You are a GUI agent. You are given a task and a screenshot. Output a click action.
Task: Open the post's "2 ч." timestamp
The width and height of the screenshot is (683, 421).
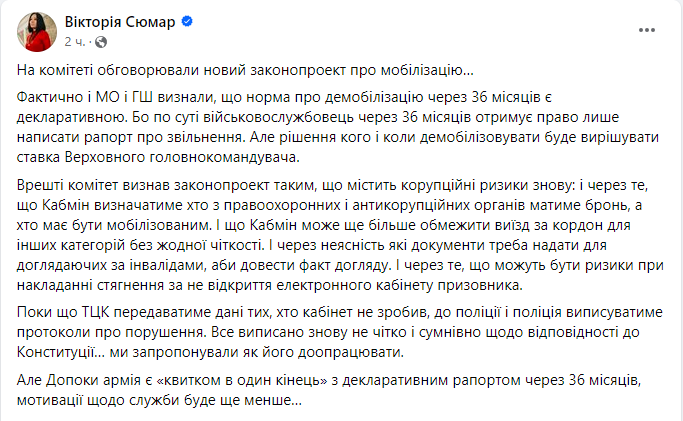pyautogui.click(x=73, y=42)
